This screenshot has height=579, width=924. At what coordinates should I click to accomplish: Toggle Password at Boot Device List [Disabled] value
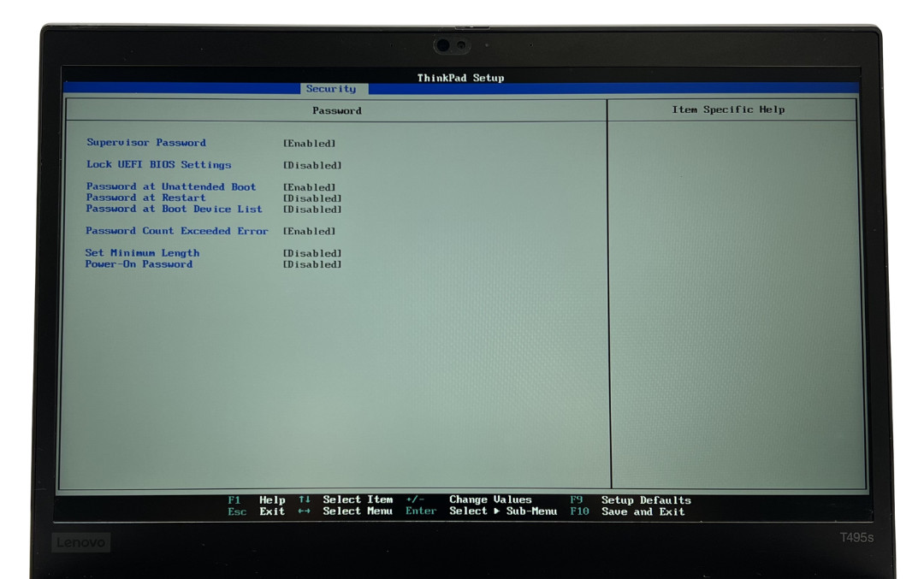(312, 210)
